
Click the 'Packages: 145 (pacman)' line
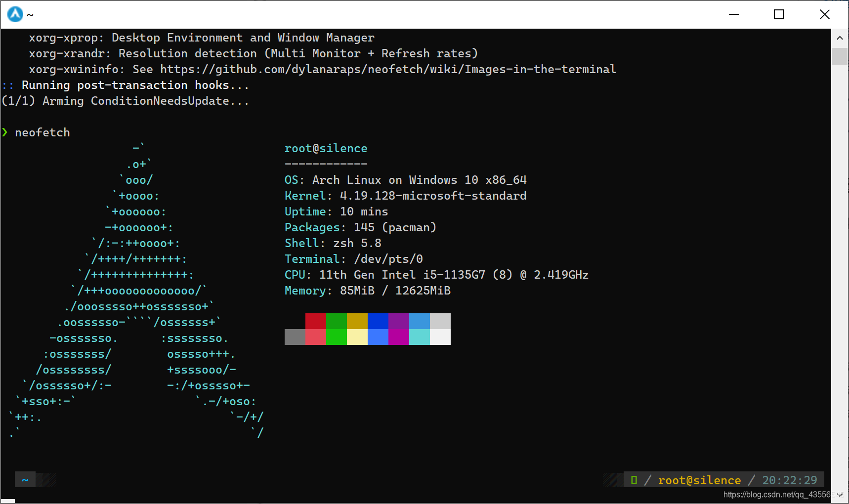coord(361,227)
